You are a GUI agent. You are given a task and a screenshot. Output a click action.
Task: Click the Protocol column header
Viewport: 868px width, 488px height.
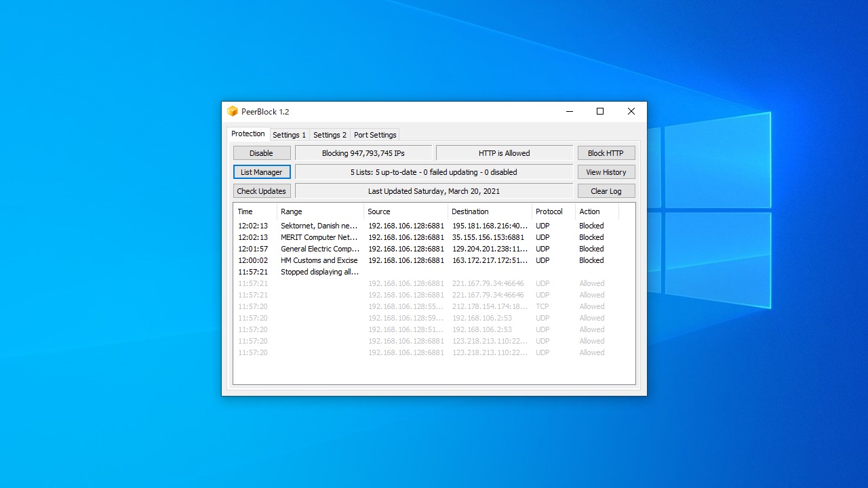pos(553,211)
